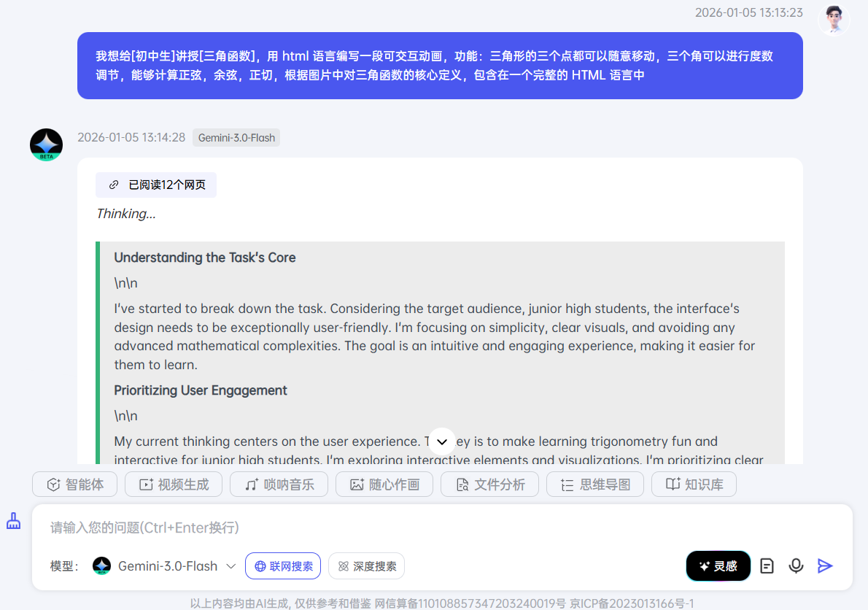This screenshot has height=610, width=868.
Task: Click the send message arrow button
Action: click(825, 565)
